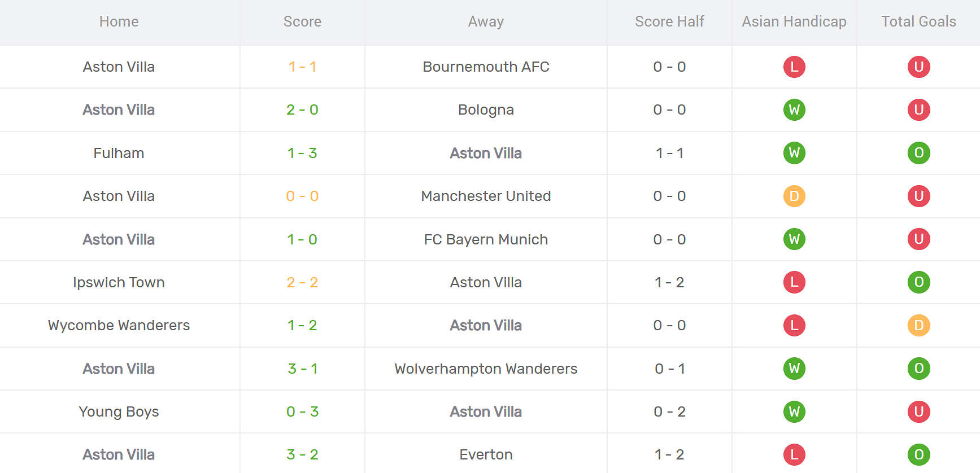The height and width of the screenshot is (473, 980).
Task: Open the Wycombe Wanderers team link
Action: [119, 325]
